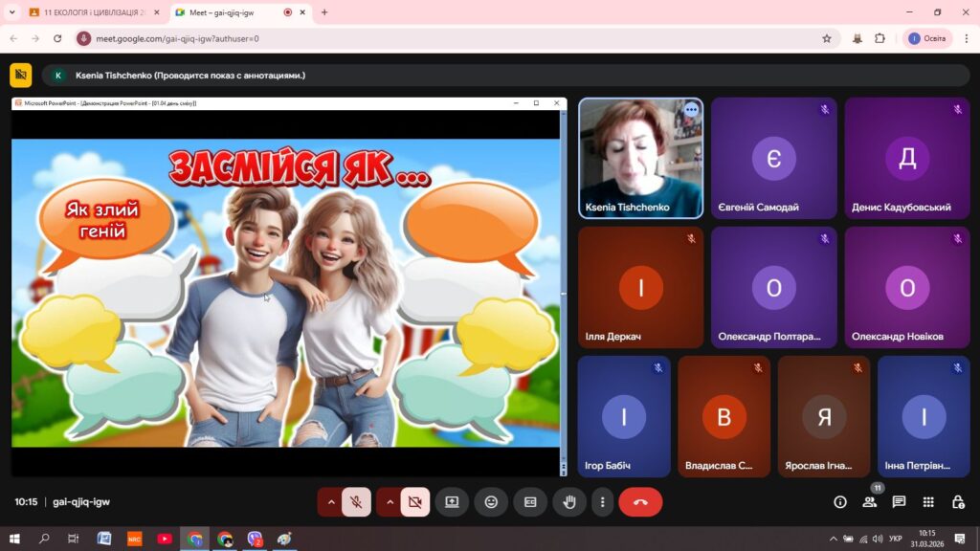Leave the call with red hang-up button

click(640, 501)
